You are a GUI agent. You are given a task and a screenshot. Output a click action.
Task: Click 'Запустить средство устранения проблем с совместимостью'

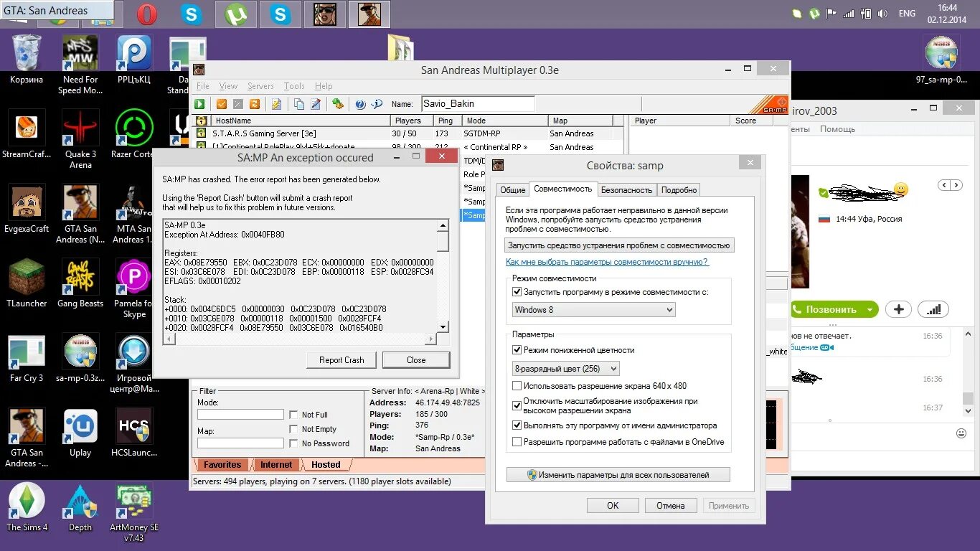[620, 245]
